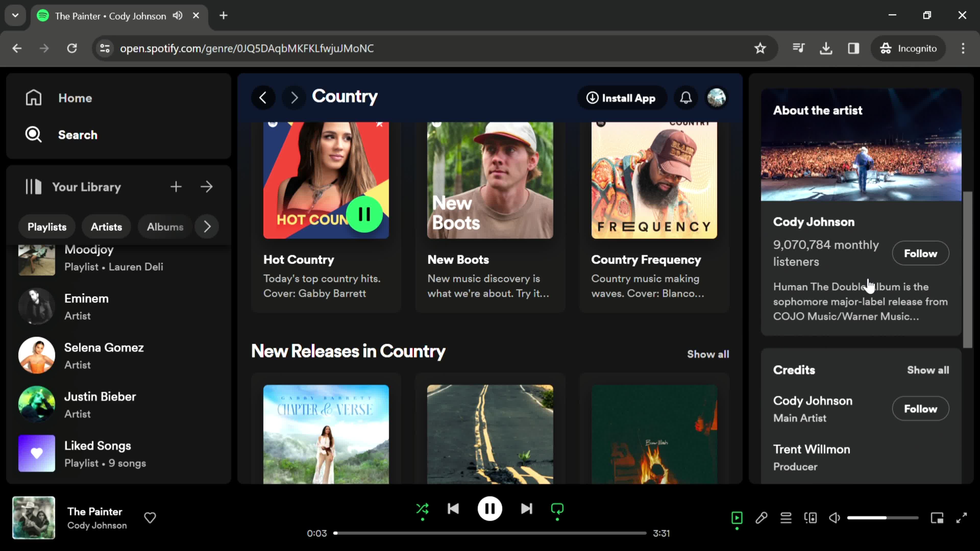Adjust the volume slider
Image resolution: width=980 pixels, height=551 pixels.
point(883,518)
